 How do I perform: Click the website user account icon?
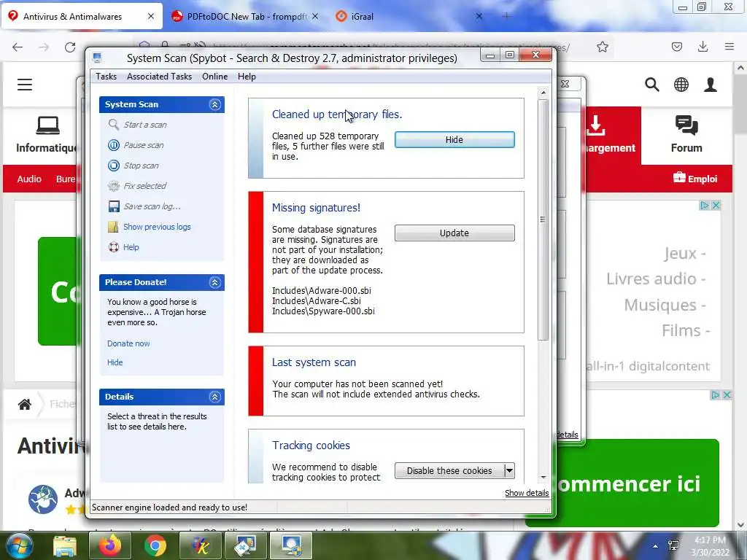711,85
